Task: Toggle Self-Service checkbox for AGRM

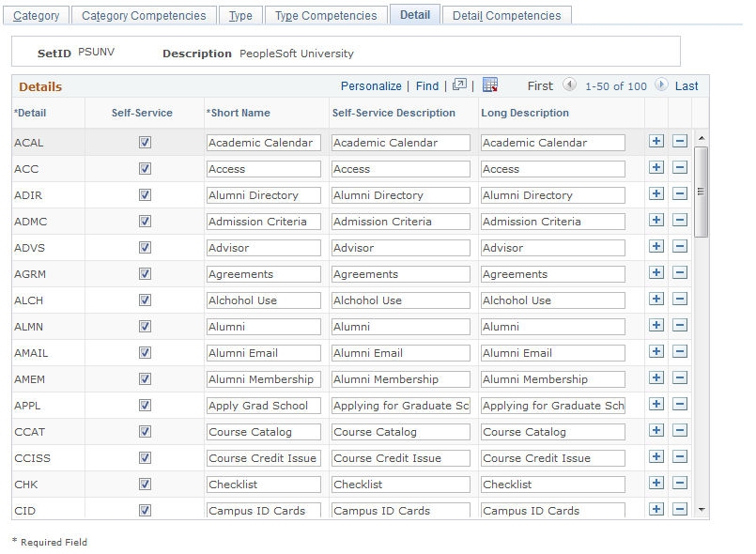Action: [146, 274]
